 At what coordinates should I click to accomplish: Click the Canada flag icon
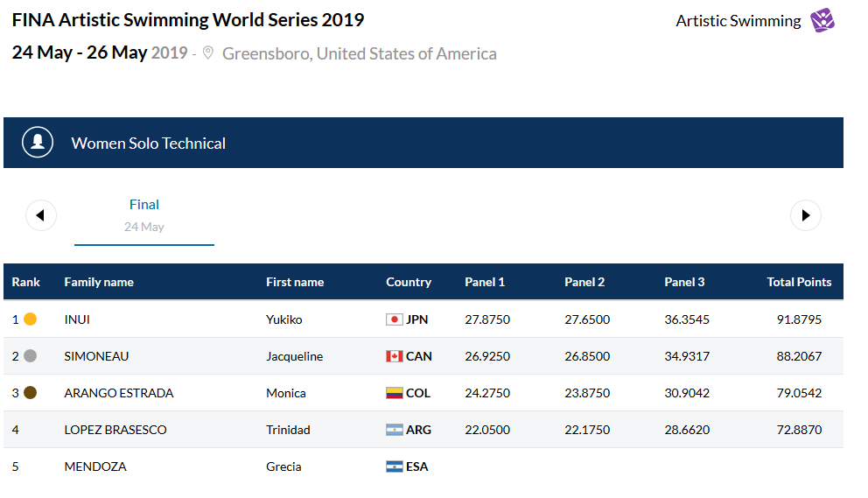click(x=395, y=356)
